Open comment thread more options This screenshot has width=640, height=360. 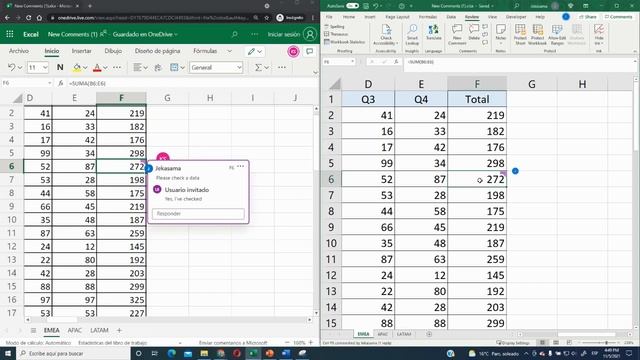click(x=240, y=167)
